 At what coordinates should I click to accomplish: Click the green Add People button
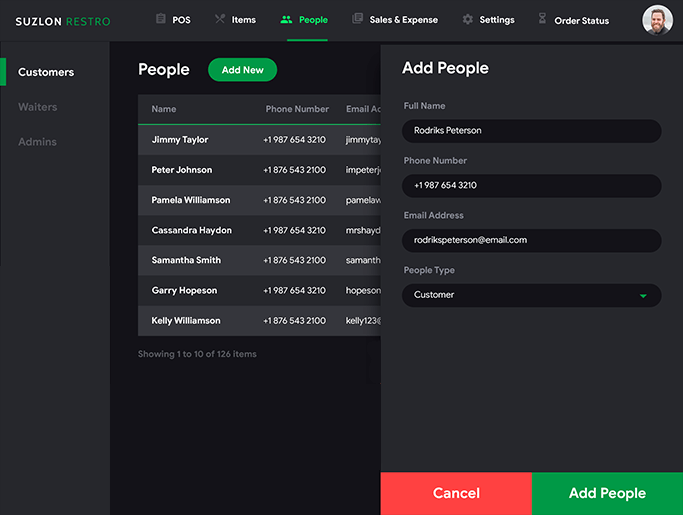(x=607, y=493)
